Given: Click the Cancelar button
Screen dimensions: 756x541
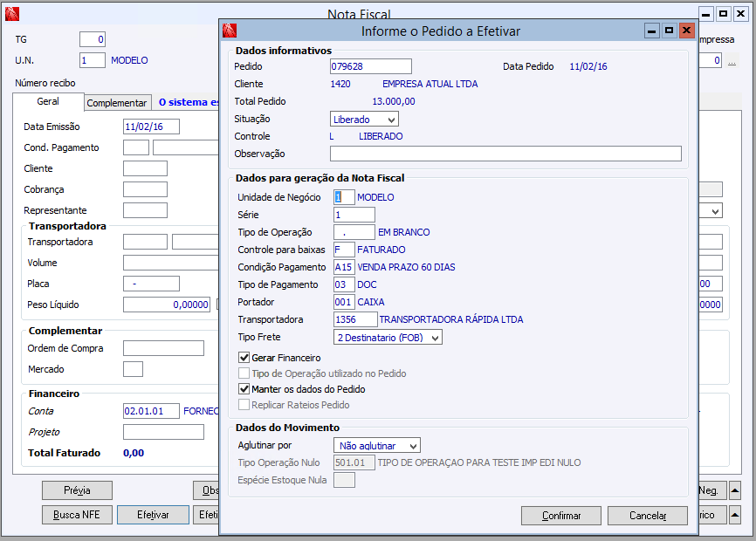Looking at the screenshot, I should pos(648,516).
